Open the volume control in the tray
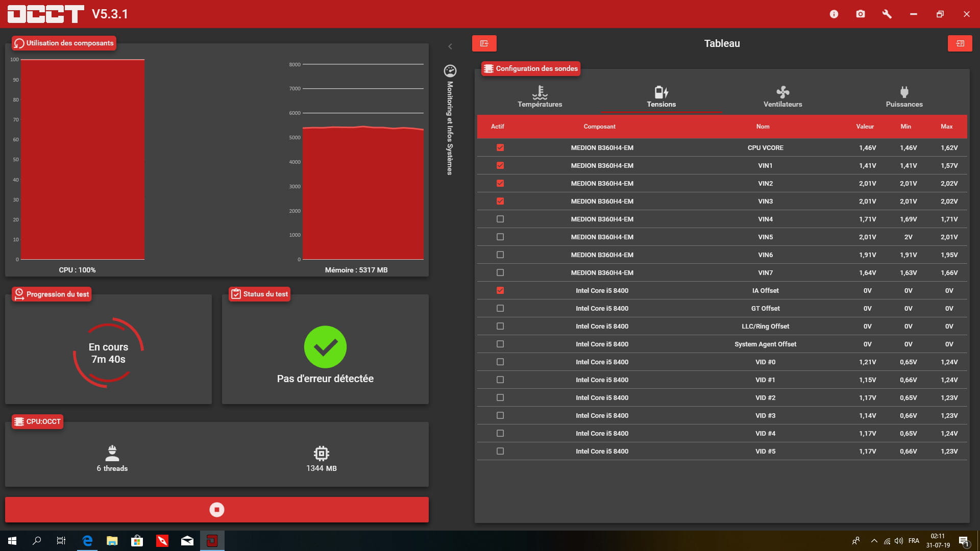 click(x=899, y=541)
